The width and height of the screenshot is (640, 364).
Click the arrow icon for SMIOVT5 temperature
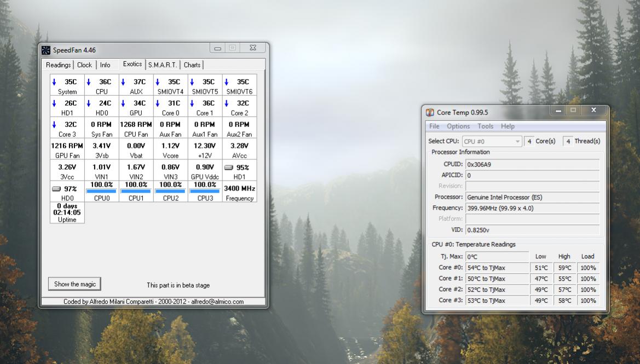tap(192, 82)
